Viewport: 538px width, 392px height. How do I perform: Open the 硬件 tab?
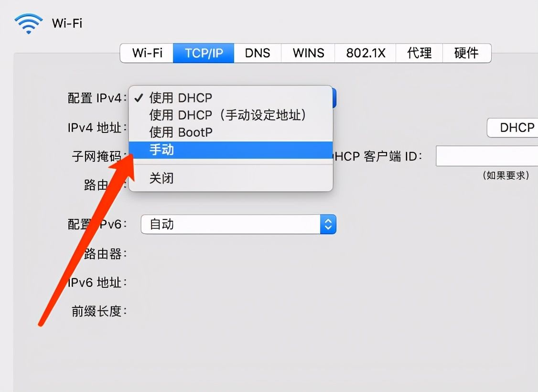tap(467, 53)
